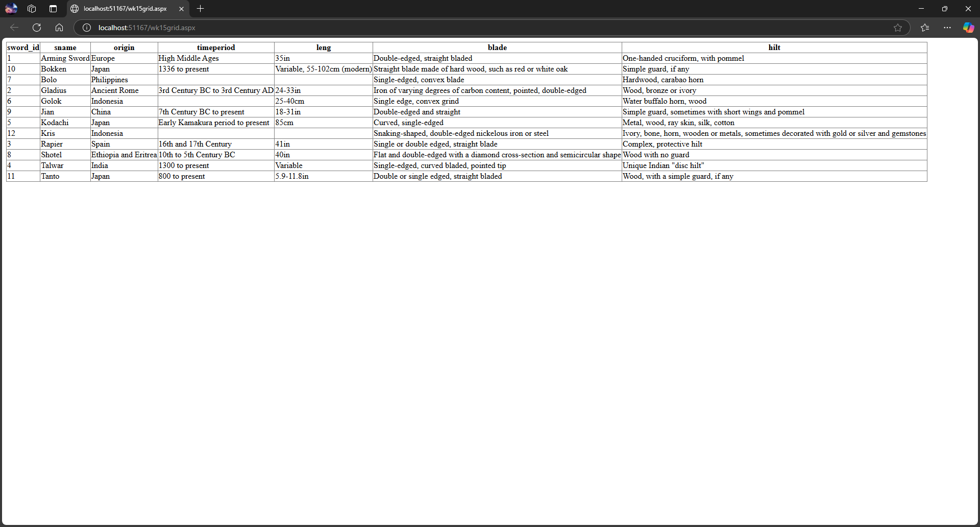Click the 24-33in length cell
Image resolution: width=980 pixels, height=527 pixels.
tap(324, 90)
